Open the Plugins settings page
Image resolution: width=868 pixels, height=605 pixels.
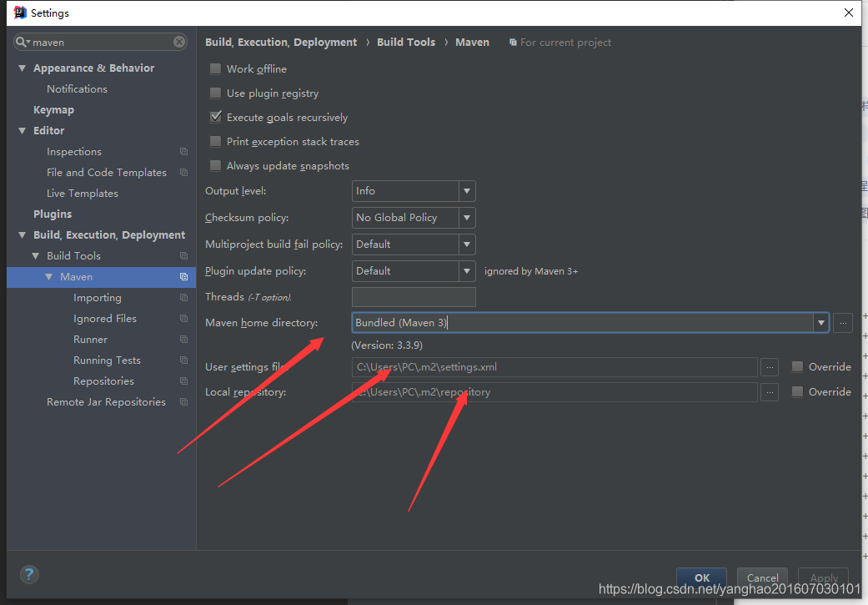point(53,214)
